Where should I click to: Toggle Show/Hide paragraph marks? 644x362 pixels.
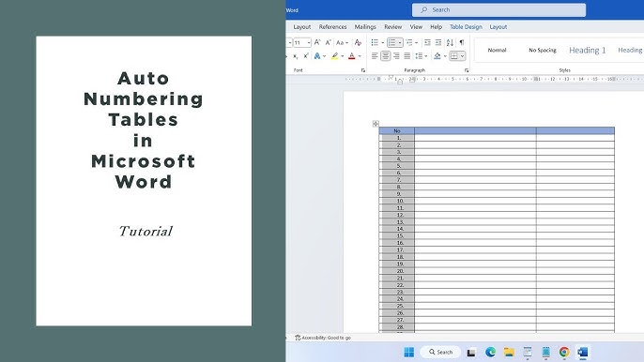462,42
